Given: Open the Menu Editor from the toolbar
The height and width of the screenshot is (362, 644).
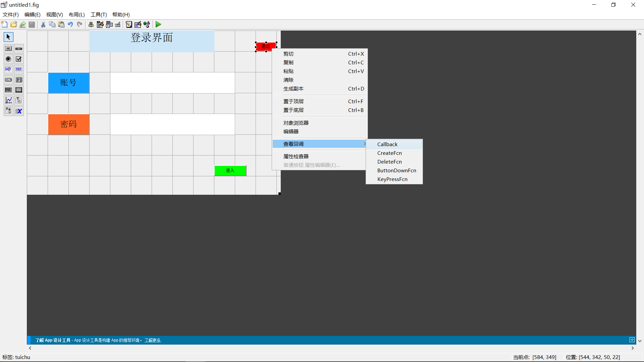Looking at the screenshot, I should click(100, 24).
